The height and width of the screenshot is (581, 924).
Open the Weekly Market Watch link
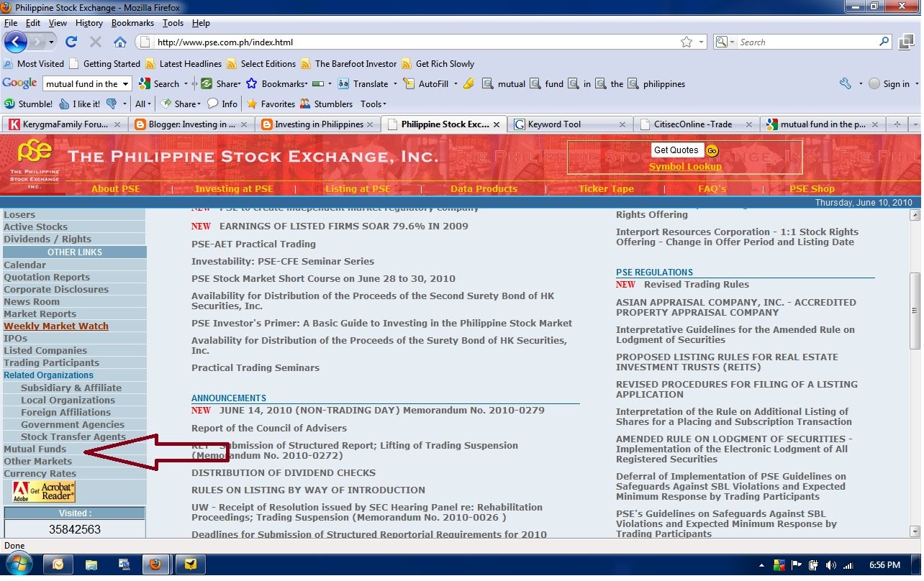(56, 326)
